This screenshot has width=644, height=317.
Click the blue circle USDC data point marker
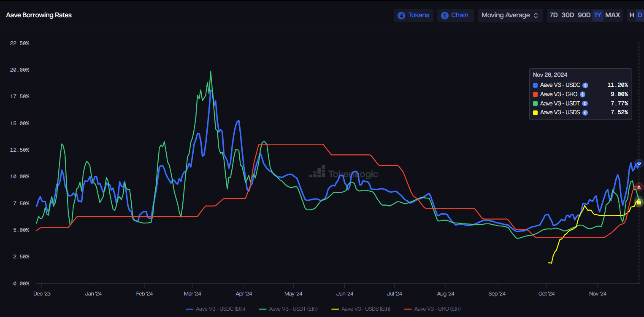click(639, 164)
